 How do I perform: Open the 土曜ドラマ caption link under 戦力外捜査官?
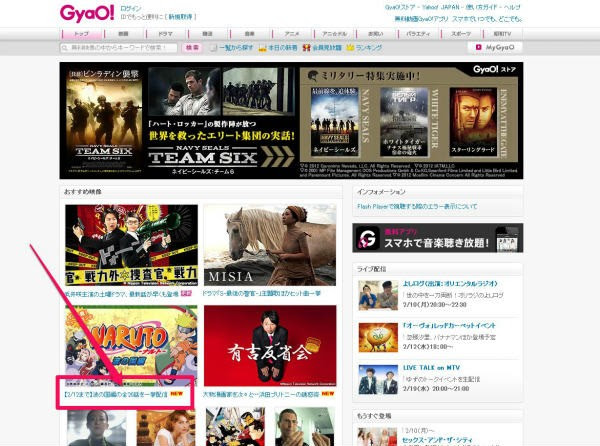(122, 293)
